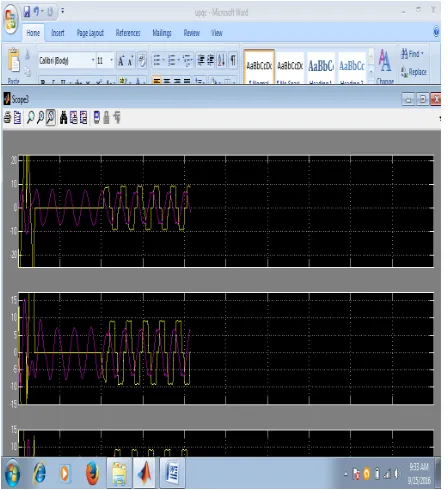Viewport: 448px width, 490px height.
Task: Switch to Word document from taskbar
Action: click(x=172, y=473)
